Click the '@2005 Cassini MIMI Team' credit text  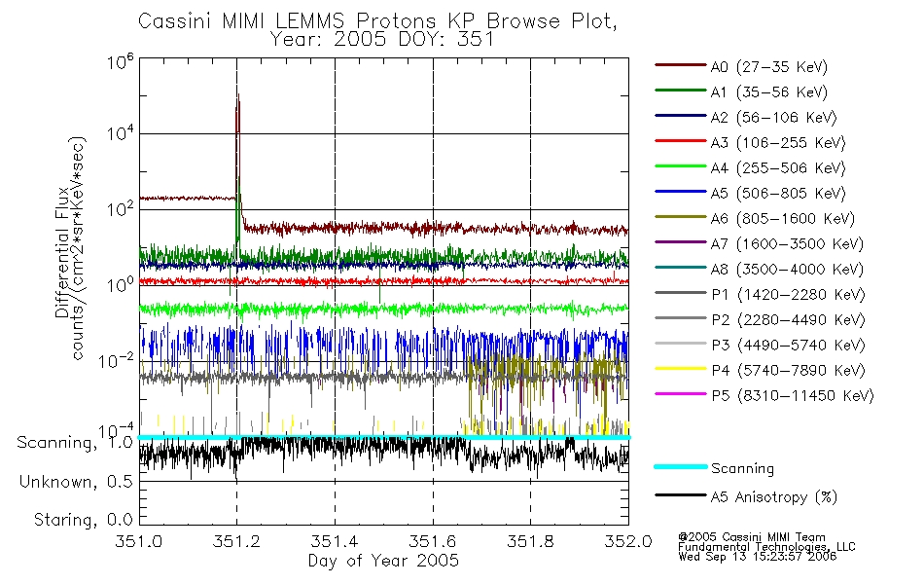[x=752, y=537]
